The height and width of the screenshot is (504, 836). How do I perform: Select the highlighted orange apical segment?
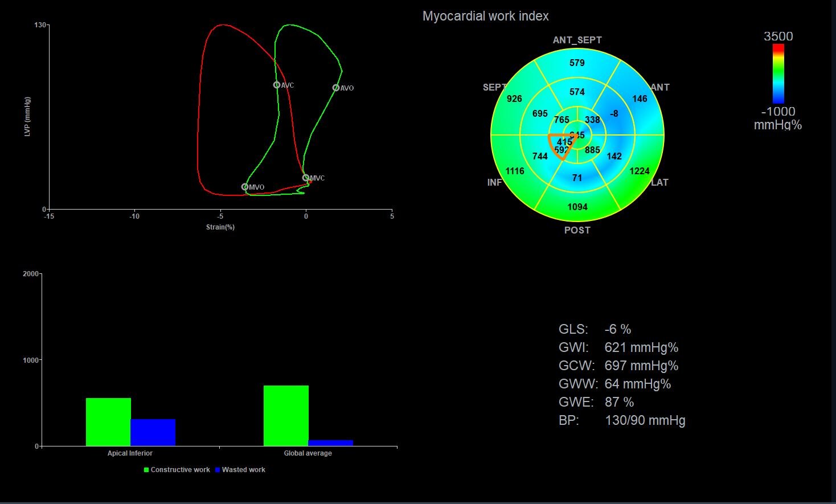[x=561, y=144]
